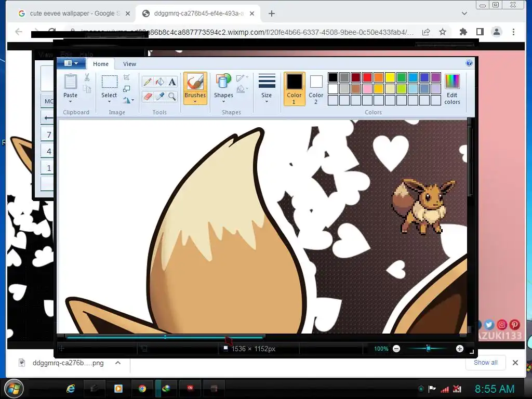Switch to the View ribbon tab
532x399 pixels.
[129, 64]
